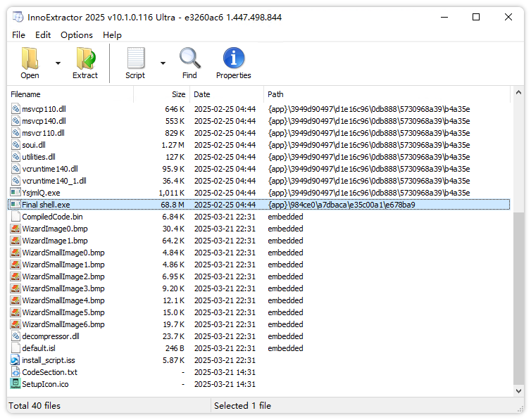
Task: Click the WizardImage0.bmp file icon
Action: [15, 229]
